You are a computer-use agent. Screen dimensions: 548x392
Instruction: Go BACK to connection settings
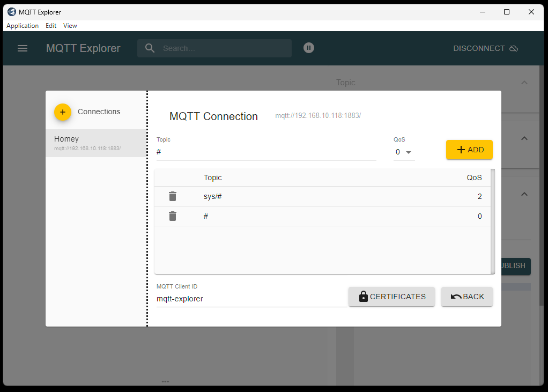467,297
